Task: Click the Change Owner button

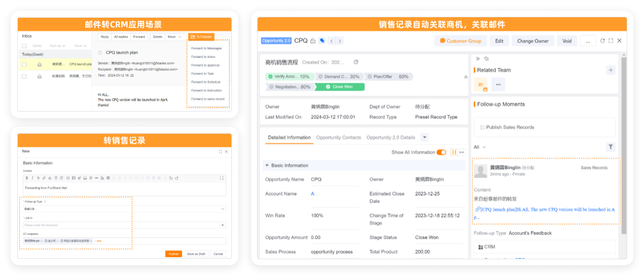Action: (532, 41)
